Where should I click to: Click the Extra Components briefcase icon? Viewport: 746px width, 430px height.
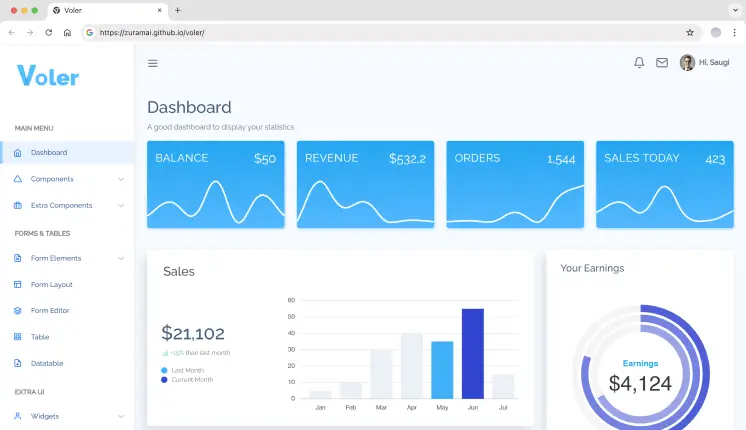tap(18, 205)
